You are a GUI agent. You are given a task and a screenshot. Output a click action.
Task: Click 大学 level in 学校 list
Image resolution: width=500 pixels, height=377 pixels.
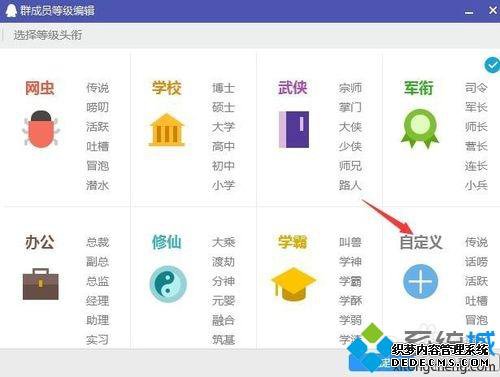pos(223,127)
